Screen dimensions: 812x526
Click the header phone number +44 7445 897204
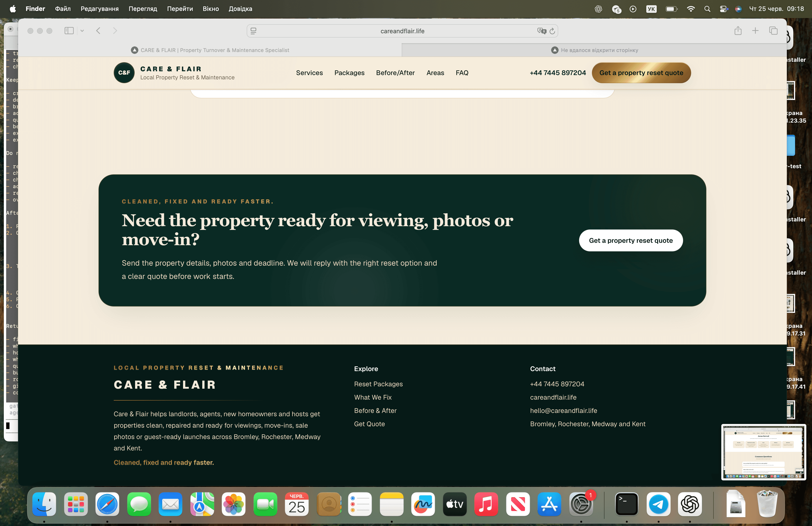point(558,73)
